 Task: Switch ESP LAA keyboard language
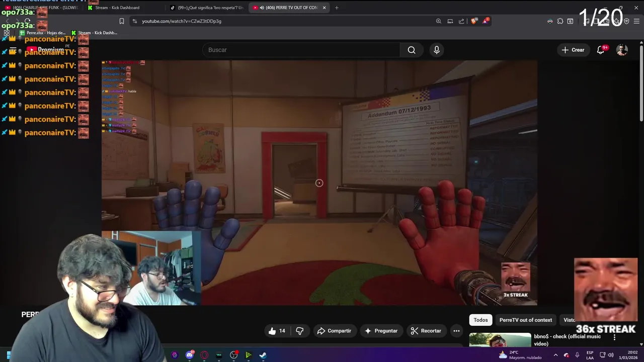(590, 355)
